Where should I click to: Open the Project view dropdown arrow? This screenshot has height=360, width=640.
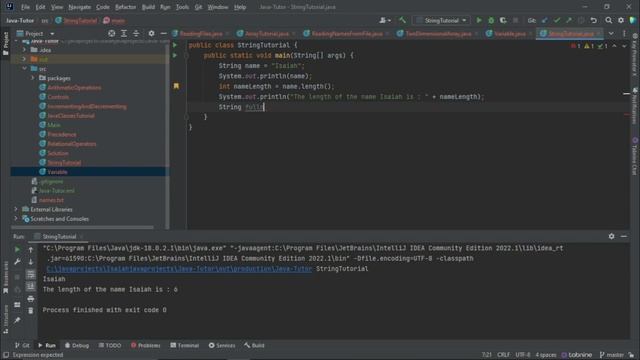point(52,33)
